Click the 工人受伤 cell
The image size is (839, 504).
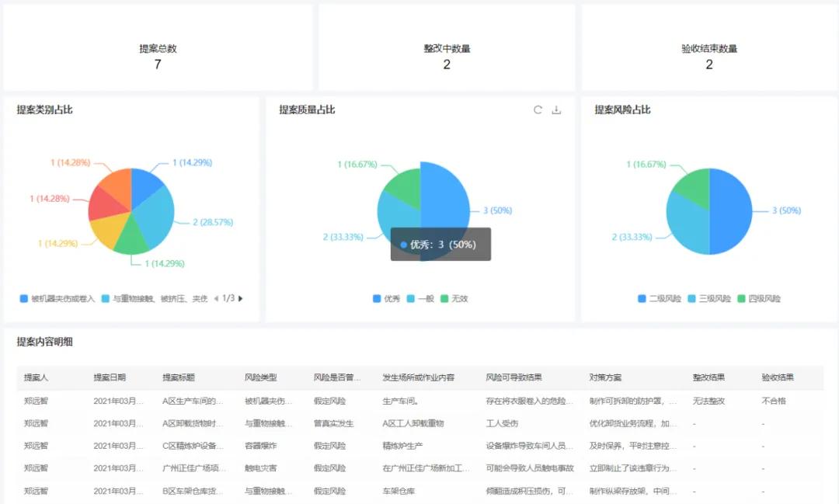click(502, 423)
